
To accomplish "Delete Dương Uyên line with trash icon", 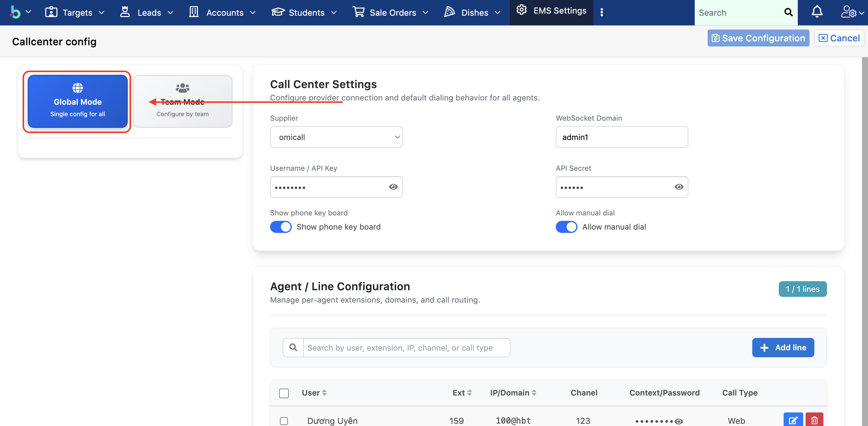I will tap(814, 420).
